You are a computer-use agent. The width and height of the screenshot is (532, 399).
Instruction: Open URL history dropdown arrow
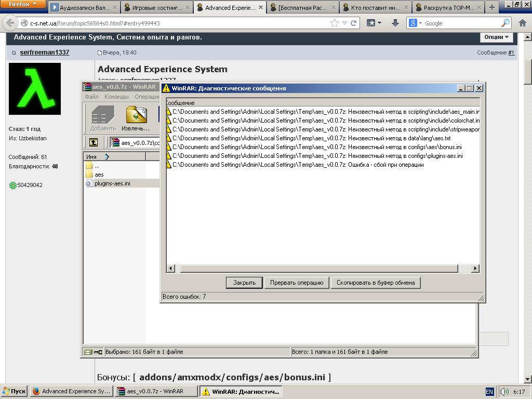coord(344,23)
